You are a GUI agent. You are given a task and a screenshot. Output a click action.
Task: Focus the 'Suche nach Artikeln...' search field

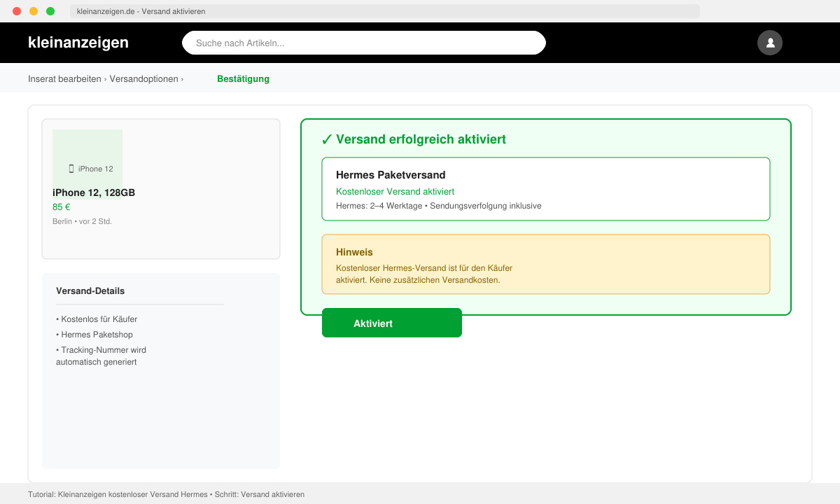click(x=364, y=43)
